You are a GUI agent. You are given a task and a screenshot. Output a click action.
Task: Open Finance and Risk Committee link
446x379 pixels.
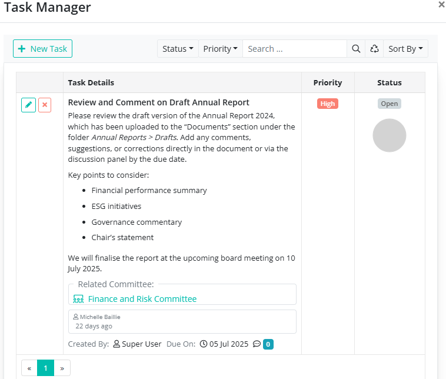[142, 299]
